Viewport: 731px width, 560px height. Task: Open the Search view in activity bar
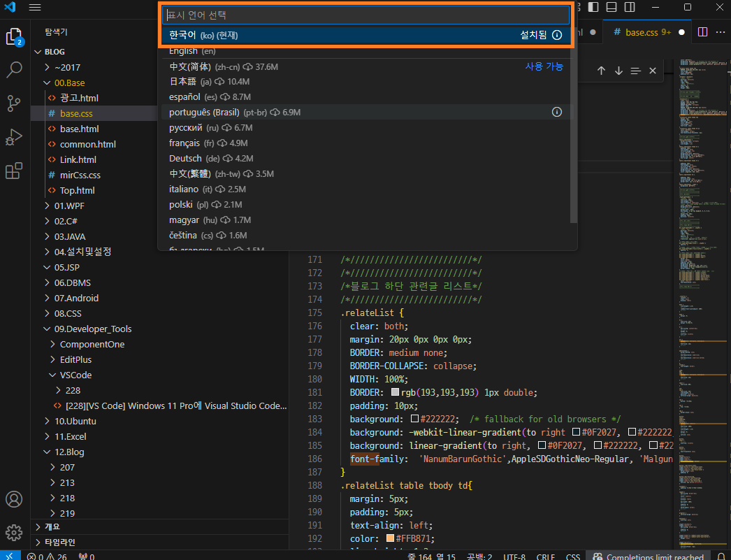14,70
